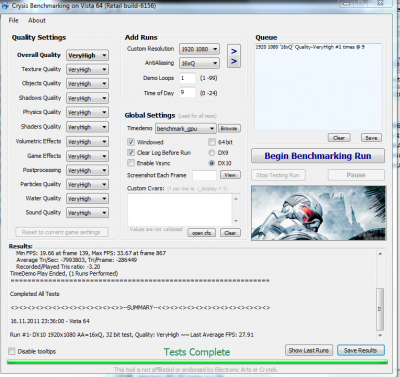Save the Queue list
The width and height of the screenshot is (400, 377).
pos(371,138)
